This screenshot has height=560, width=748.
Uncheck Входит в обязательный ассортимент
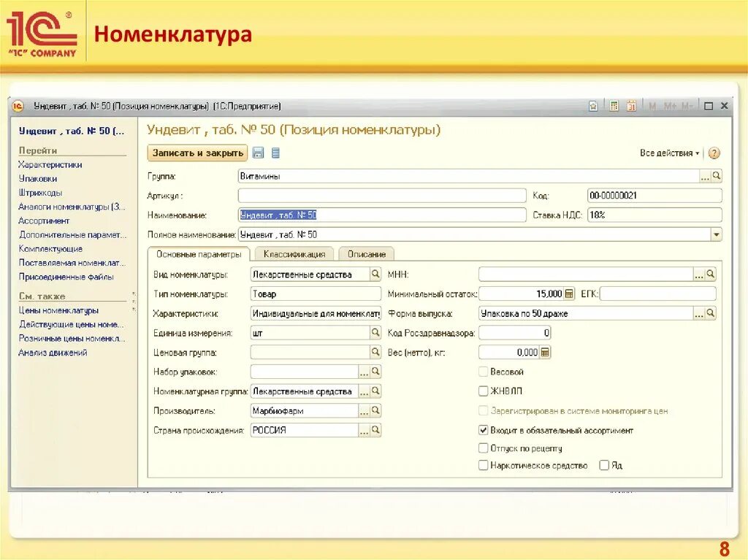[x=483, y=429]
